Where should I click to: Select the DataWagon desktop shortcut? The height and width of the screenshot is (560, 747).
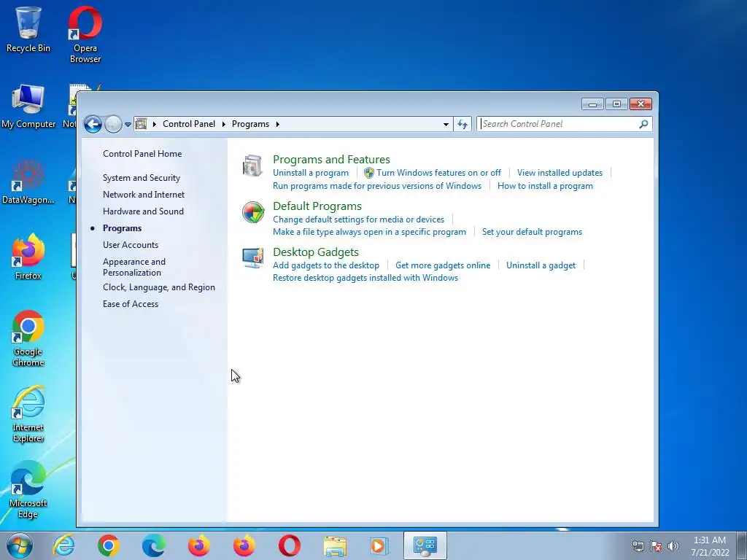click(28, 182)
